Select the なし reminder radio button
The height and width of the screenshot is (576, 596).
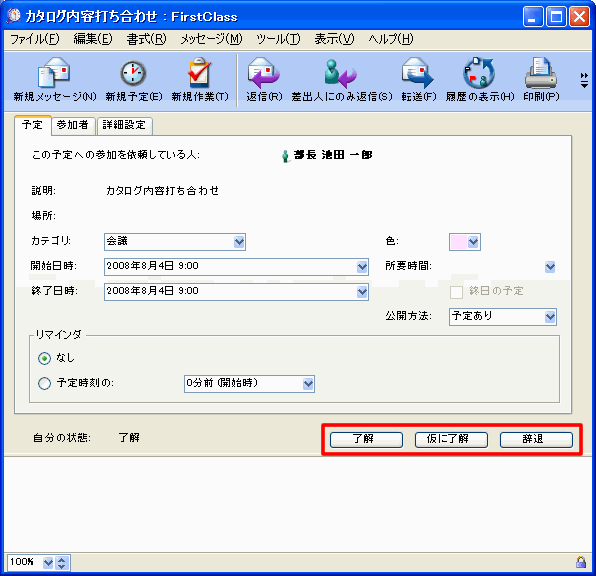coord(44,358)
